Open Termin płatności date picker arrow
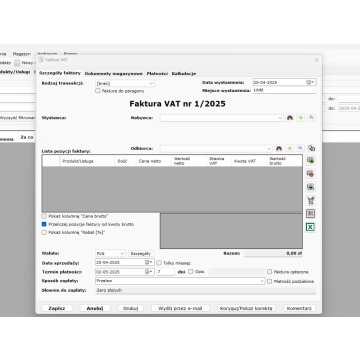Screen dimensions: 360x360 pyautogui.click(x=151, y=272)
